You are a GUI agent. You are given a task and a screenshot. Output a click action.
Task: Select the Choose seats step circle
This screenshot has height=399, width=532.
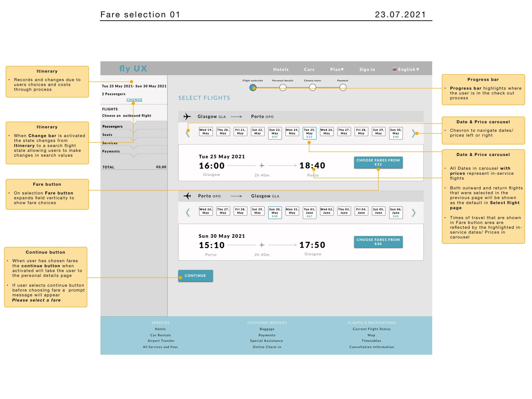point(312,87)
